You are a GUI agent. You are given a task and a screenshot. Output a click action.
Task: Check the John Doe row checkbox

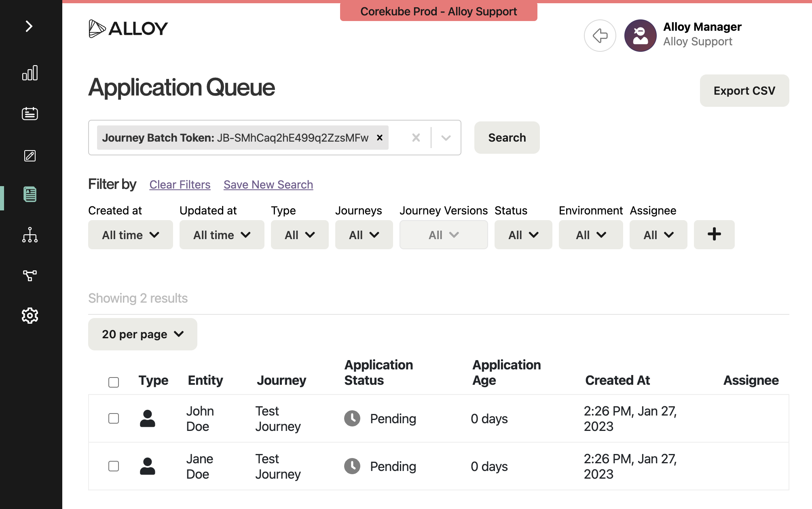(114, 418)
